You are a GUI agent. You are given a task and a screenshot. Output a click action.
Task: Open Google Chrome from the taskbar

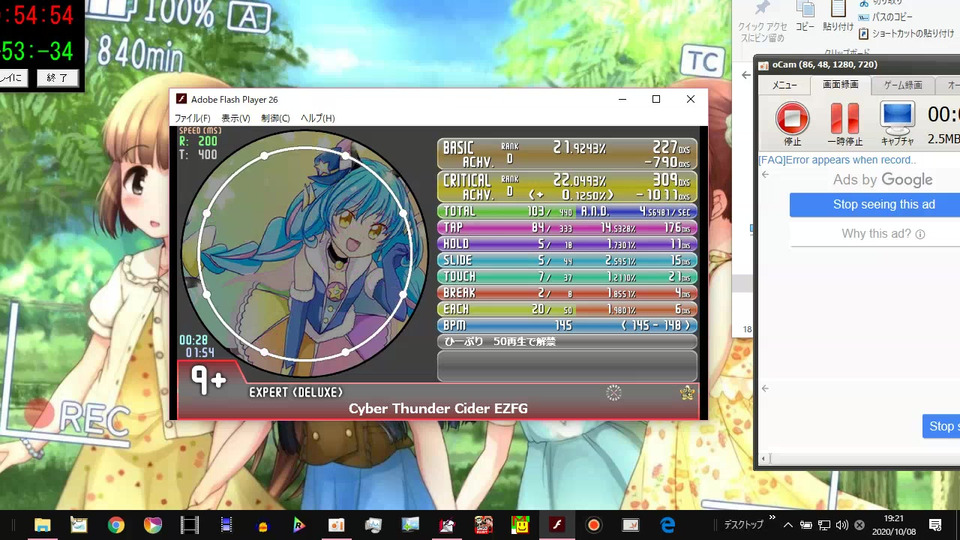point(116,525)
